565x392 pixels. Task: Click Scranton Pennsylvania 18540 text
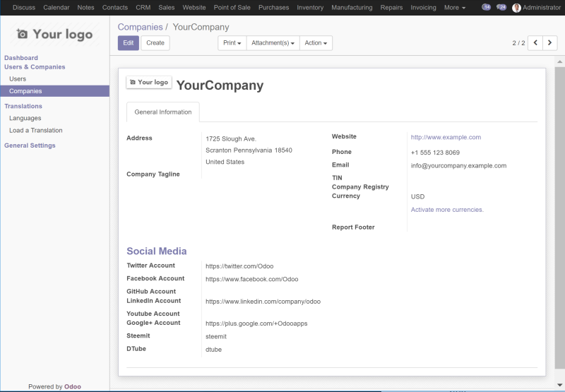click(249, 150)
